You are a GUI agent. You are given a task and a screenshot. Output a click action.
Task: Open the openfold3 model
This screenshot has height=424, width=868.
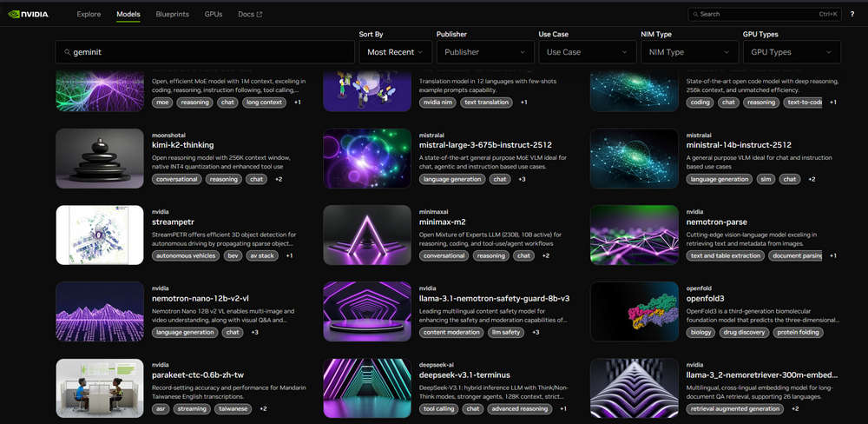click(x=706, y=299)
